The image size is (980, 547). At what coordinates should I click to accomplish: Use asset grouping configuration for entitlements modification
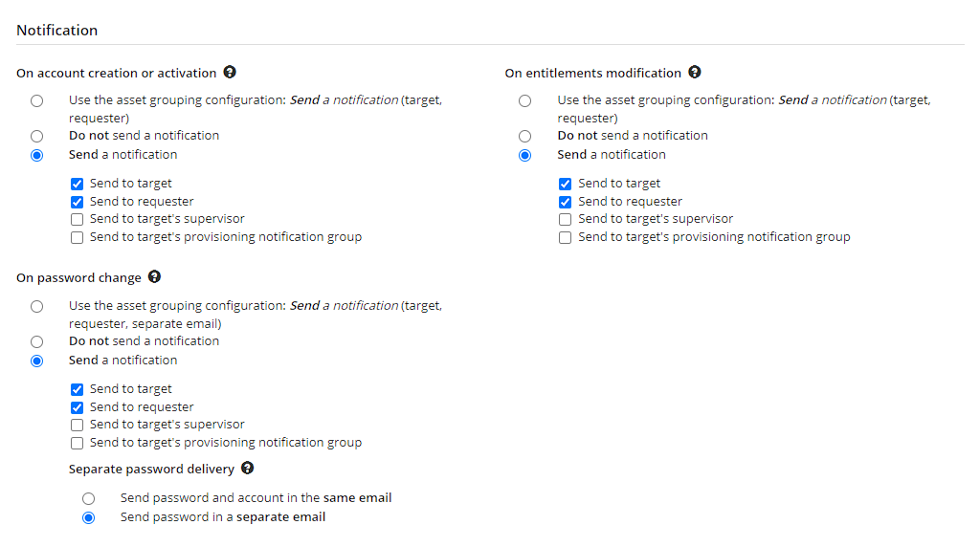[x=525, y=100]
